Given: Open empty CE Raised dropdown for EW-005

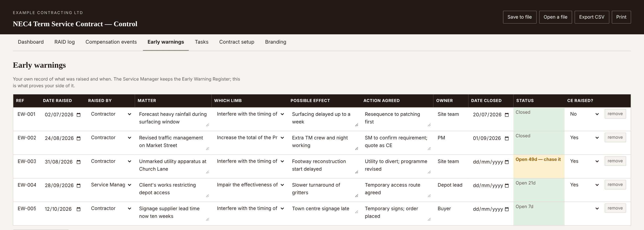Looking at the screenshot, I should pyautogui.click(x=584, y=209).
